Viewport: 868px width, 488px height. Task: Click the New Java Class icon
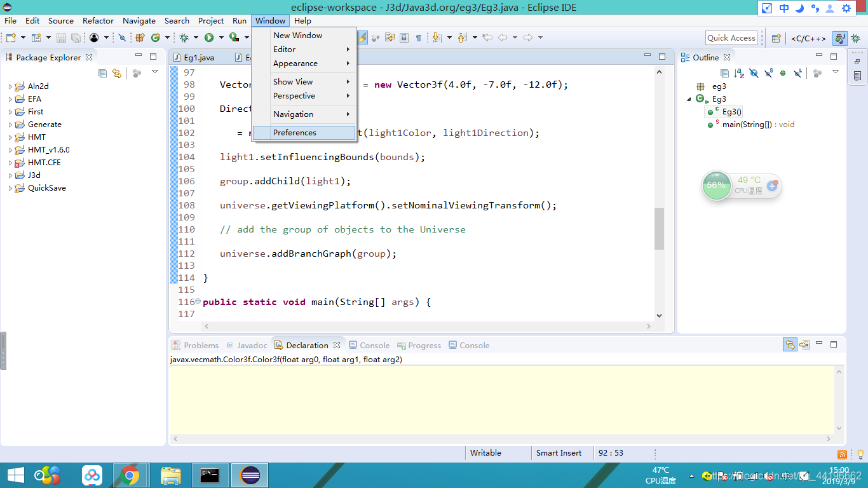155,37
